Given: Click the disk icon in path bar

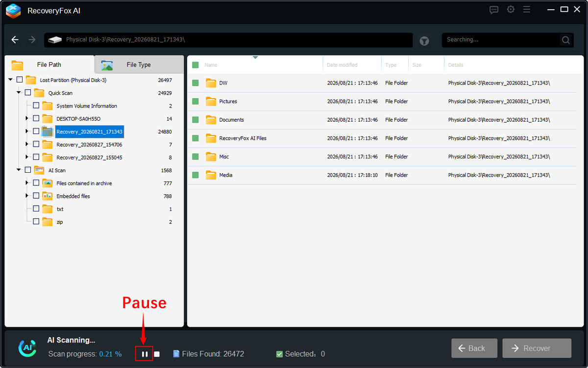Looking at the screenshot, I should pyautogui.click(x=55, y=40).
